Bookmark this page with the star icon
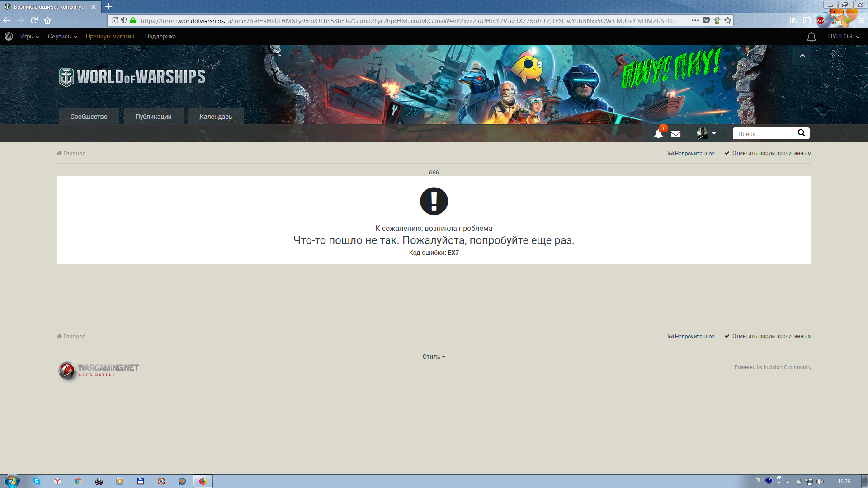 (x=728, y=20)
